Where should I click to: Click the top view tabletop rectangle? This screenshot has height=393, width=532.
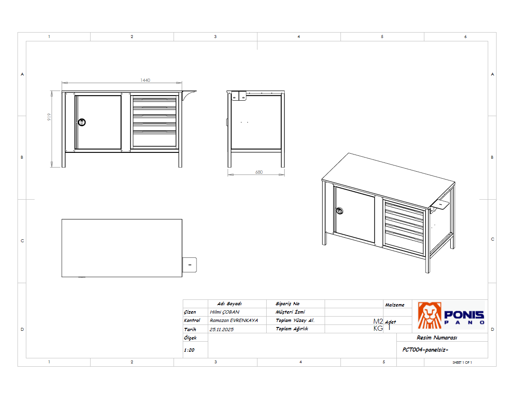point(121,248)
